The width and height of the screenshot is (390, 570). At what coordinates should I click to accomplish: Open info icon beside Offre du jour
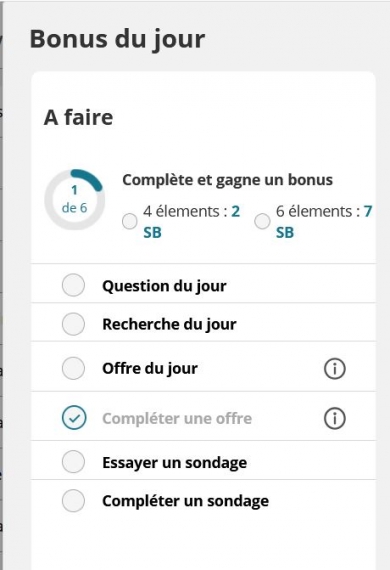334,369
